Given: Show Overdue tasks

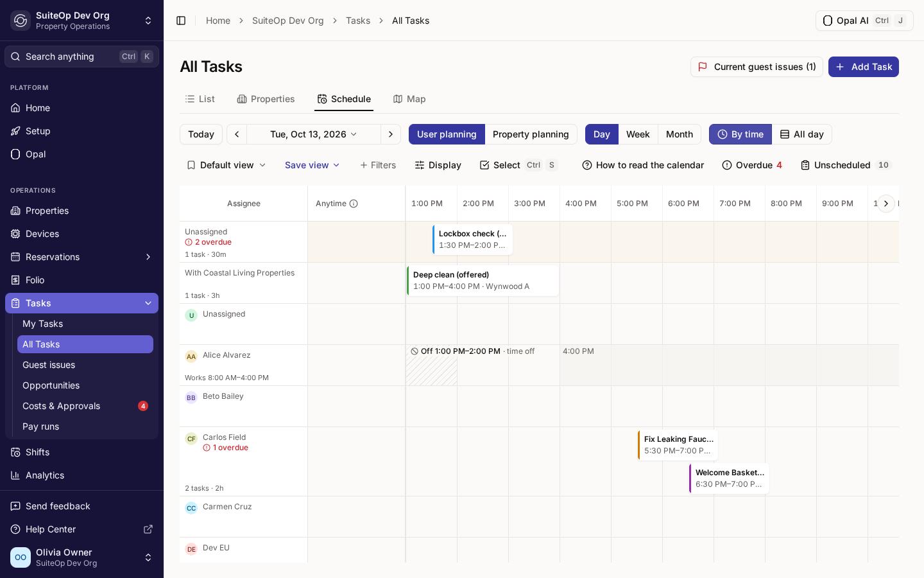Looking at the screenshot, I should (x=752, y=165).
